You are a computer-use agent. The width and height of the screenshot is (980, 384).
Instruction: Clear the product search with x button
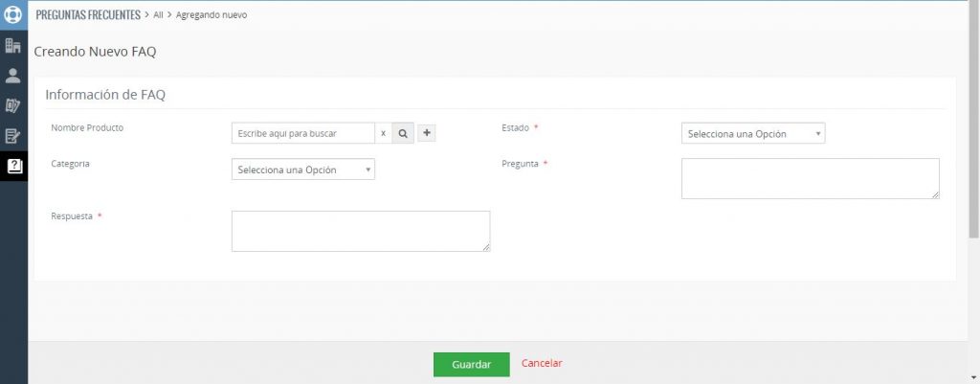383,133
